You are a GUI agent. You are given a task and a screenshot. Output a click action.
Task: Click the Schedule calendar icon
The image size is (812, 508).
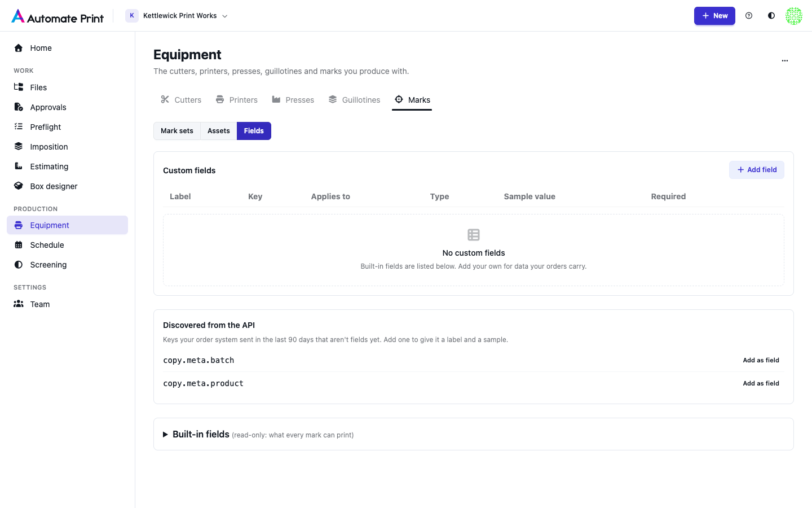[19, 245]
